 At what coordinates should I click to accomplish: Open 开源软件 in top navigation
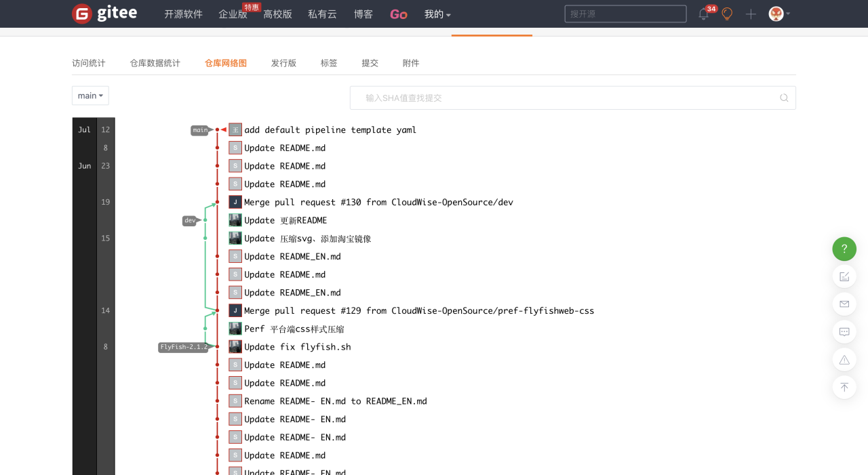point(183,14)
